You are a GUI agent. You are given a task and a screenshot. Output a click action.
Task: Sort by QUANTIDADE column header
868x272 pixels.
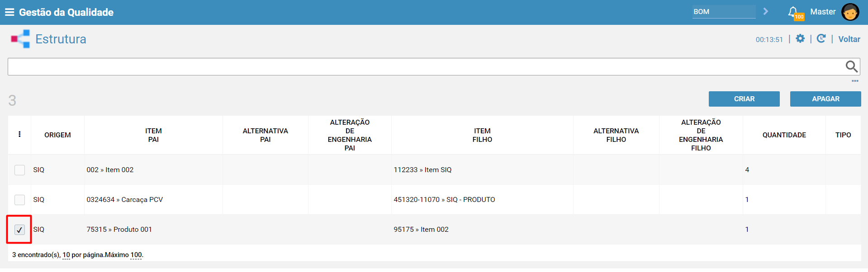click(x=784, y=135)
